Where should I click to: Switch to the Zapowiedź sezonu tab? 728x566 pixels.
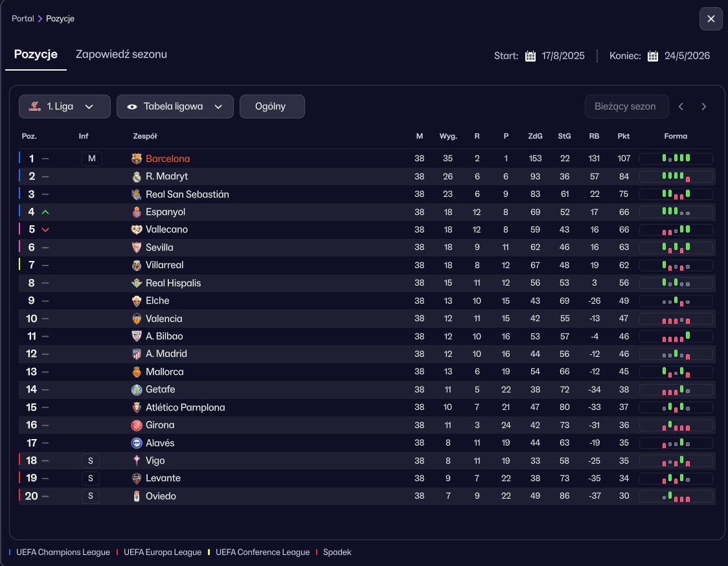[121, 54]
